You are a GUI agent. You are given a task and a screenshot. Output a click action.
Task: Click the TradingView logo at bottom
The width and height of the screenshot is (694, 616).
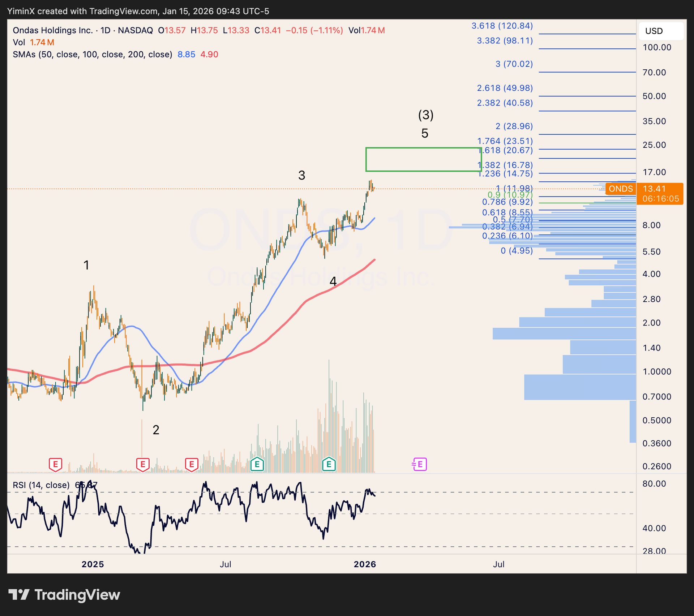click(x=64, y=595)
